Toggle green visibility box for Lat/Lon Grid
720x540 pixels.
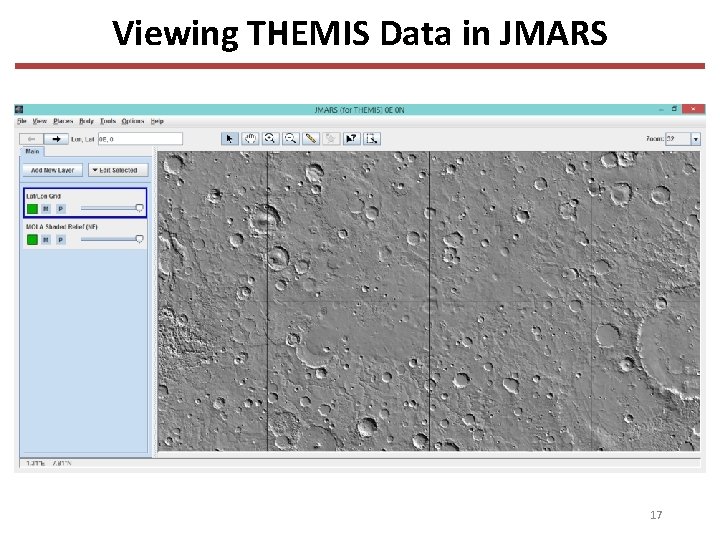[32, 209]
